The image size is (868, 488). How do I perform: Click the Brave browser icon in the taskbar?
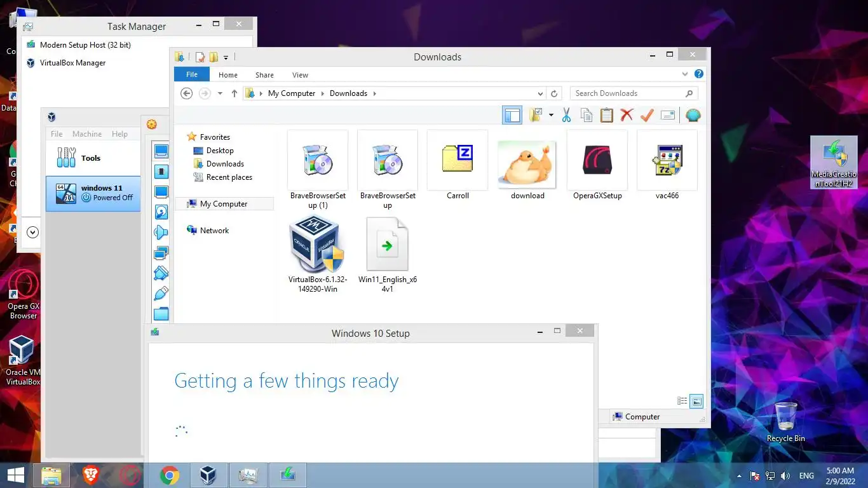pos(91,475)
